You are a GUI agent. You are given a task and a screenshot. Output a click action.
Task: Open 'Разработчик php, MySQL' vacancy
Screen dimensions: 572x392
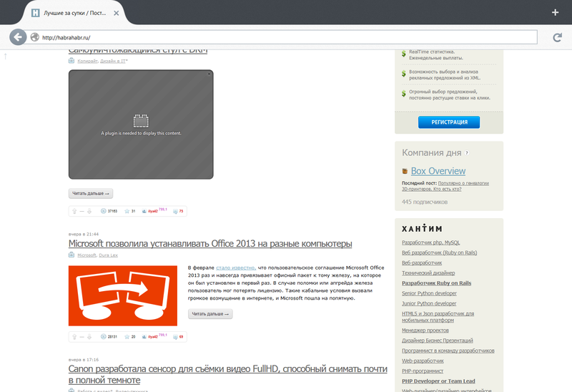point(431,242)
